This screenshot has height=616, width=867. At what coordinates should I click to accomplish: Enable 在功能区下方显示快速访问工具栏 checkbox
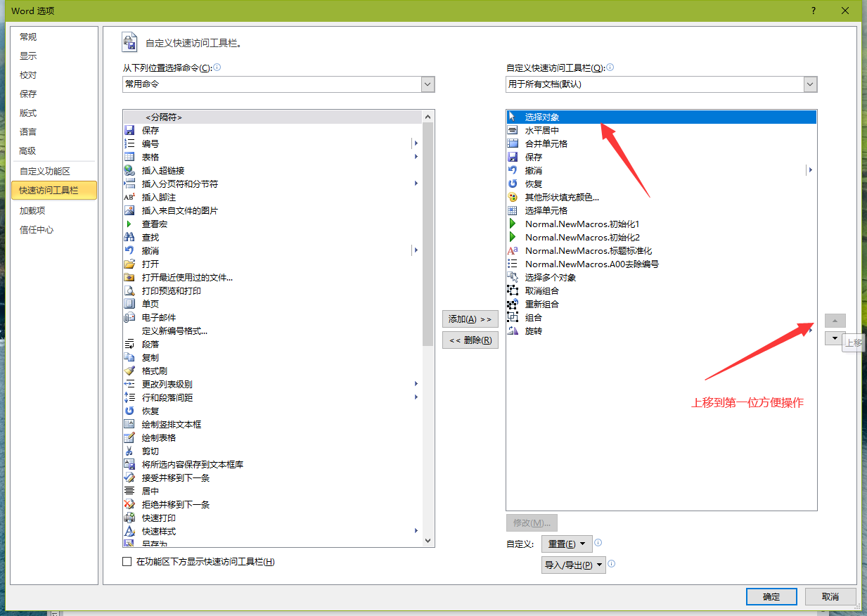point(127,561)
